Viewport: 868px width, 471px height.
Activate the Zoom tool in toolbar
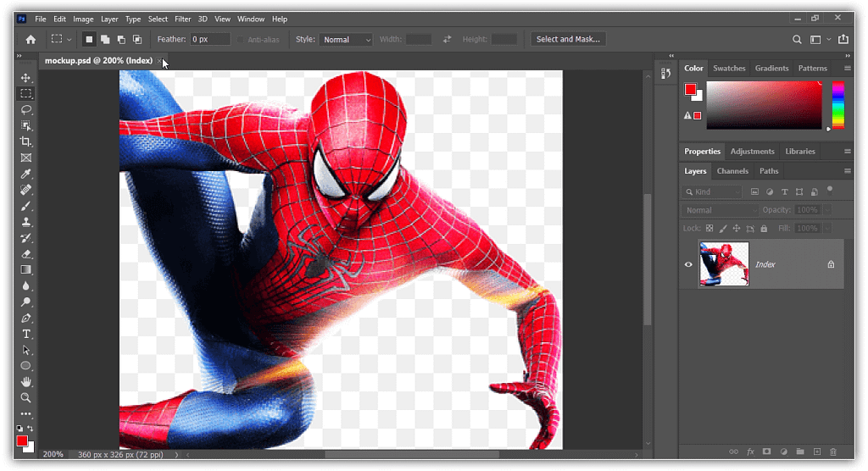(x=26, y=397)
